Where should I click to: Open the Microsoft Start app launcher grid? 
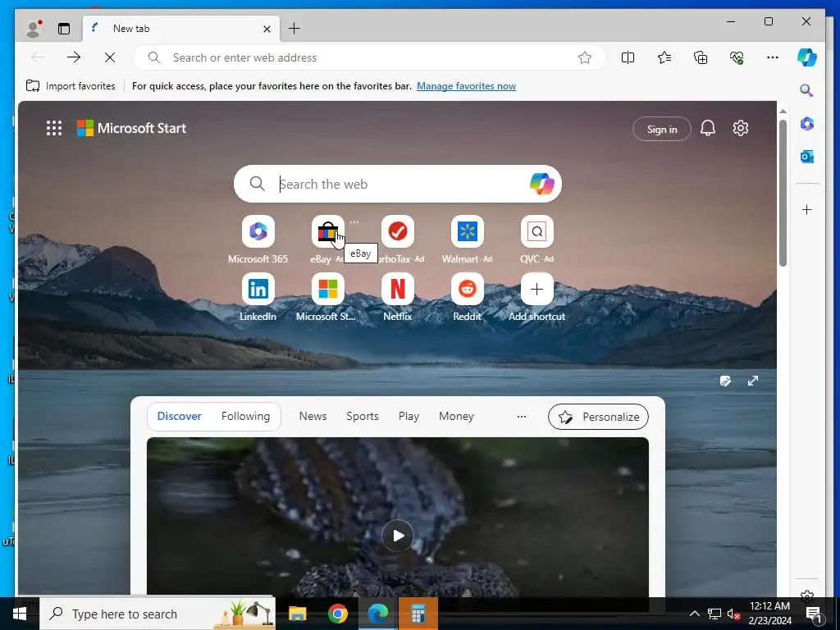54,128
